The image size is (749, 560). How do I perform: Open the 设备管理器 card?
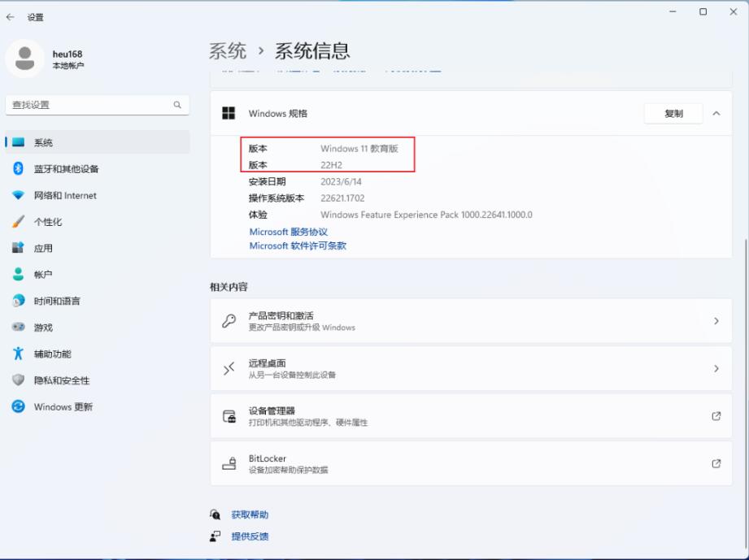point(471,416)
